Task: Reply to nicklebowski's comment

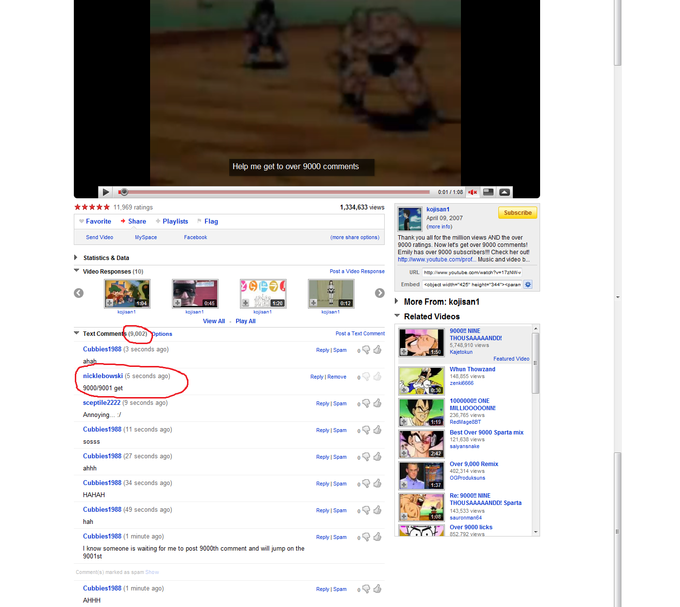Action: (317, 377)
